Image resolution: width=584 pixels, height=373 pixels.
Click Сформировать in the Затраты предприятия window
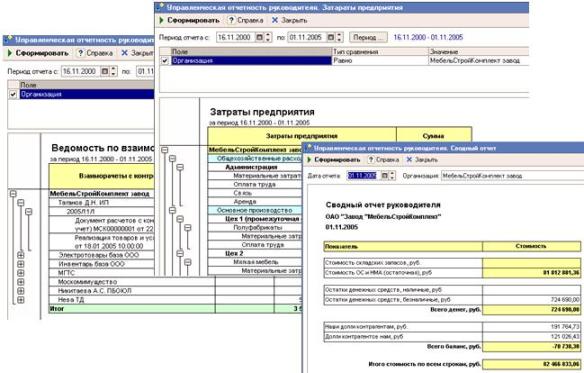coord(193,20)
